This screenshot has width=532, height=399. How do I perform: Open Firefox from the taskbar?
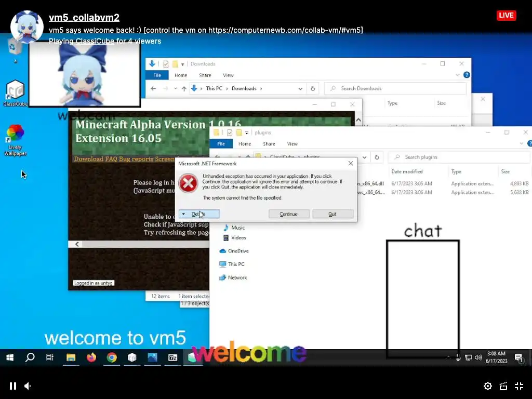coord(91,357)
